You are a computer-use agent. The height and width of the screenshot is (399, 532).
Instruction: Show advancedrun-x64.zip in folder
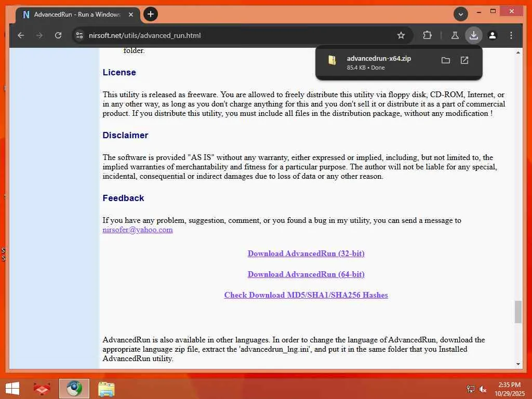pyautogui.click(x=445, y=60)
